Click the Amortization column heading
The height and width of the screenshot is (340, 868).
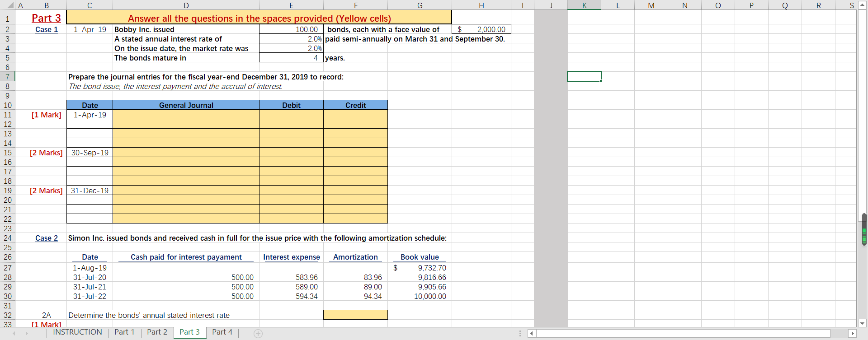[x=355, y=257]
